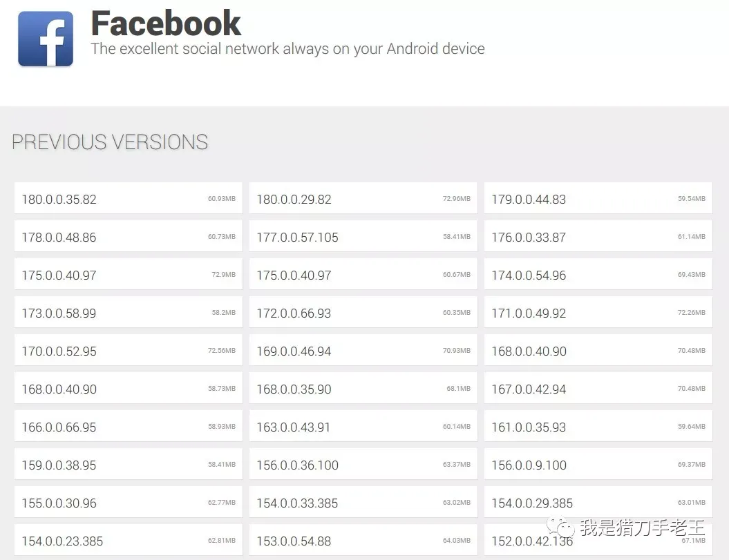729x560 pixels.
Task: Open version 177.0.0.57.105
Action: pos(363,237)
